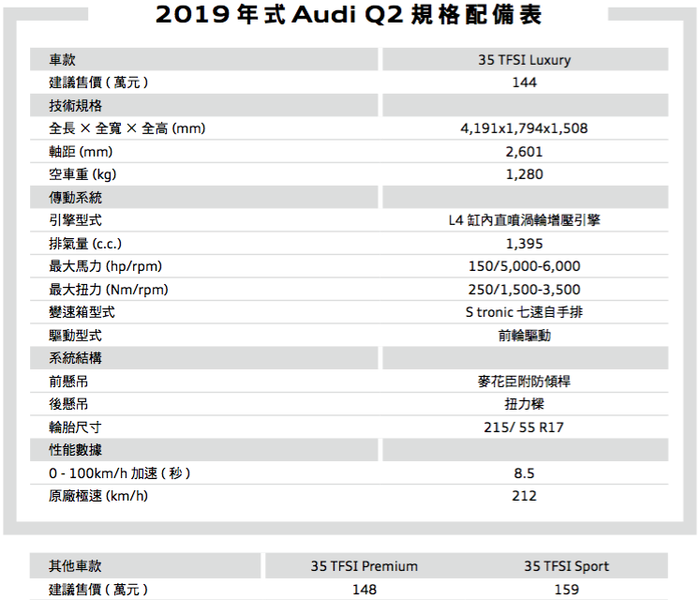
Task: Select the 0 - 100km/h 加速 label
Action: (120, 473)
